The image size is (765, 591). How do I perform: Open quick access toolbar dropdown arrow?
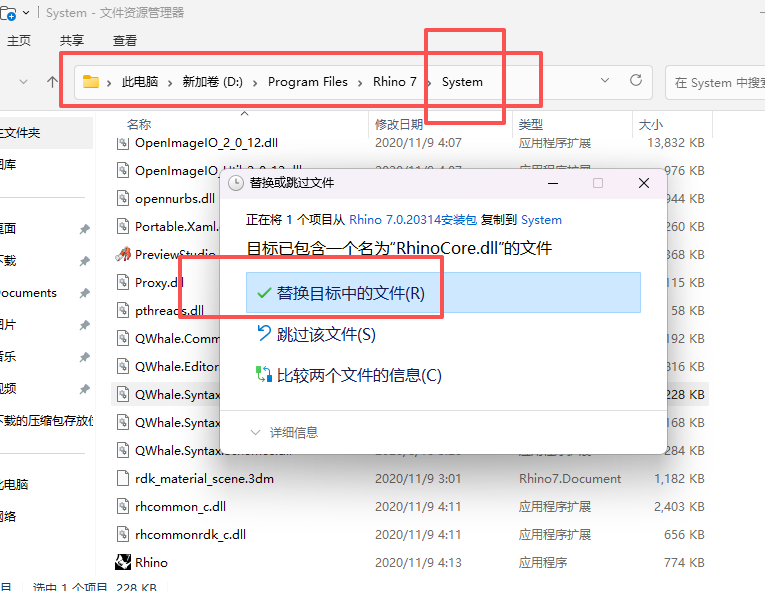26,12
